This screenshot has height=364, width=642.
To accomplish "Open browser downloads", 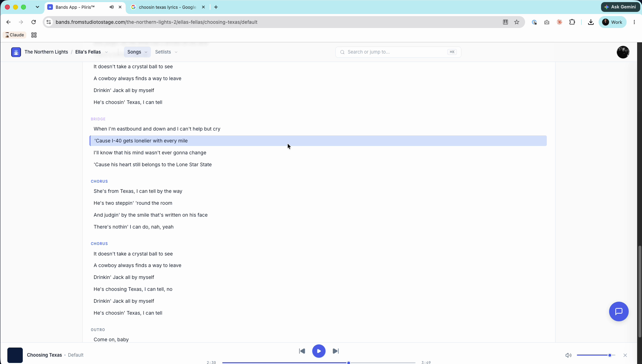I will pyautogui.click(x=591, y=22).
